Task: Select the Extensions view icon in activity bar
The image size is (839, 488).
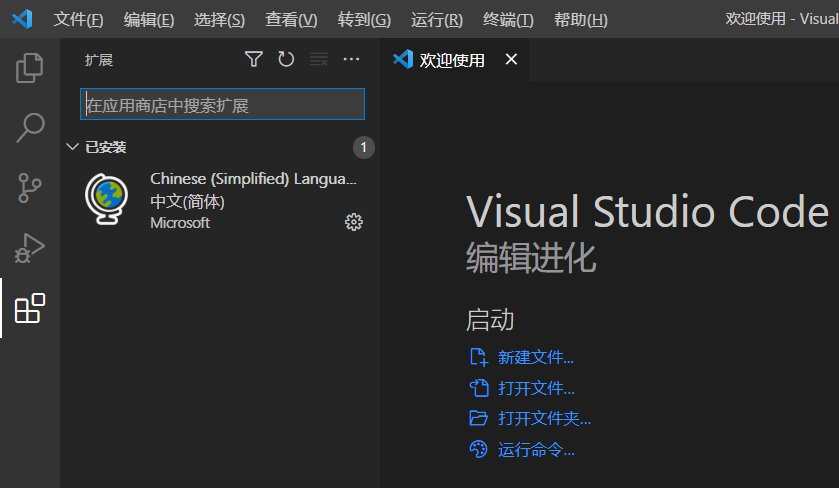Action: pyautogui.click(x=29, y=308)
